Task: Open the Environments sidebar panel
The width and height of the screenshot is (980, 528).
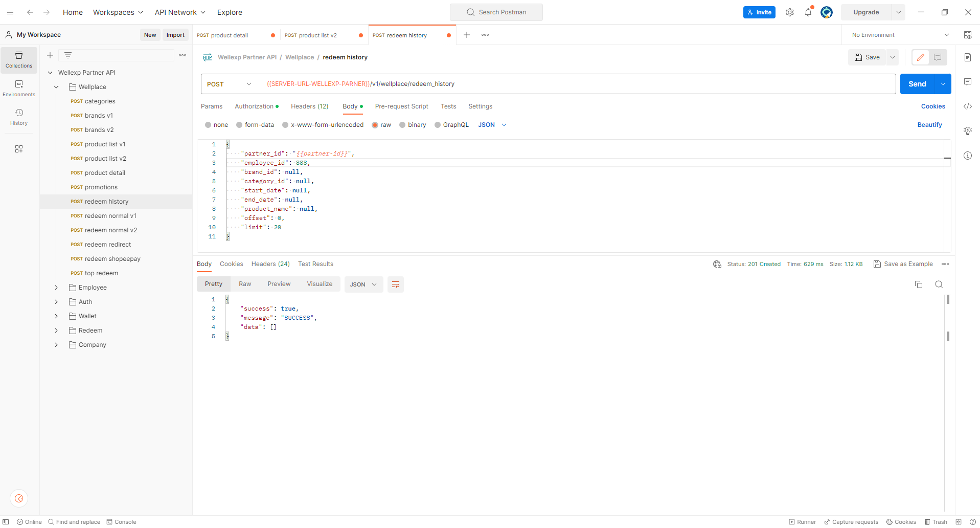Action: 19,88
